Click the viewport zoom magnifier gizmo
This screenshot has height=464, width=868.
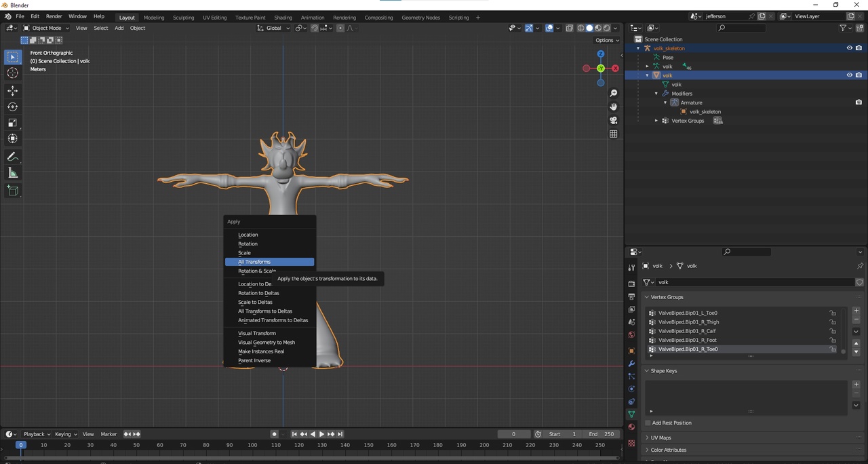[614, 93]
